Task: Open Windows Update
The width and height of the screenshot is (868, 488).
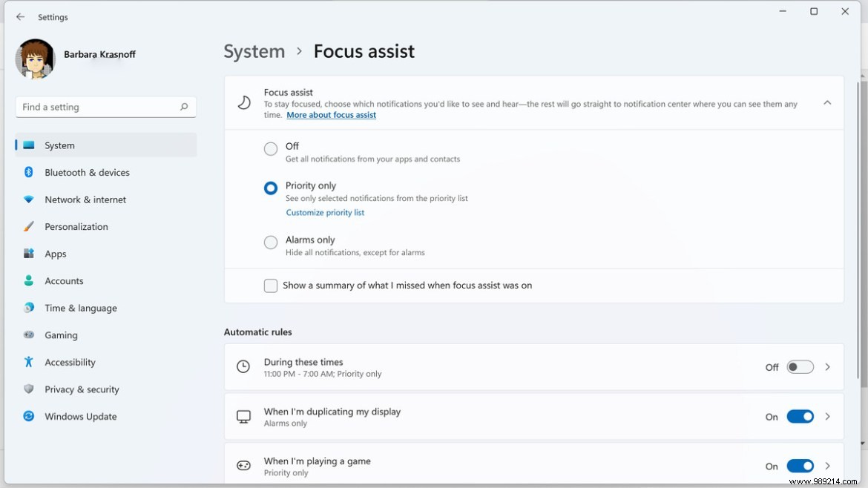Action: (x=79, y=416)
